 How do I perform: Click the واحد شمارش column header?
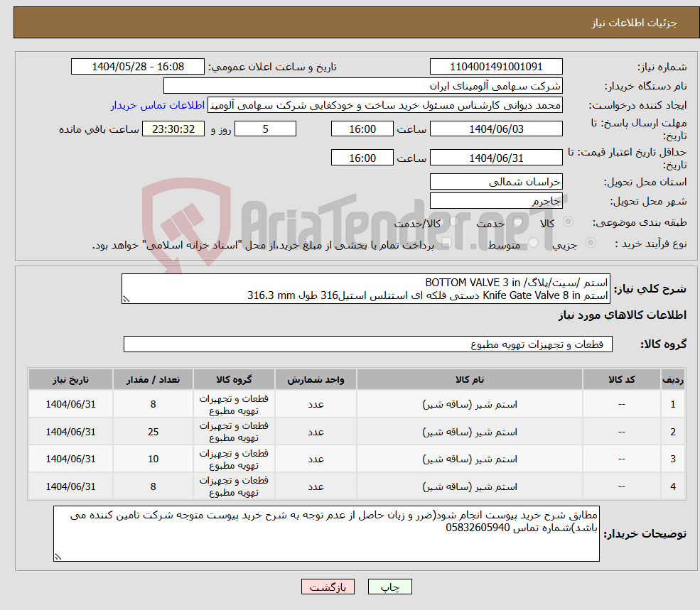(316, 380)
